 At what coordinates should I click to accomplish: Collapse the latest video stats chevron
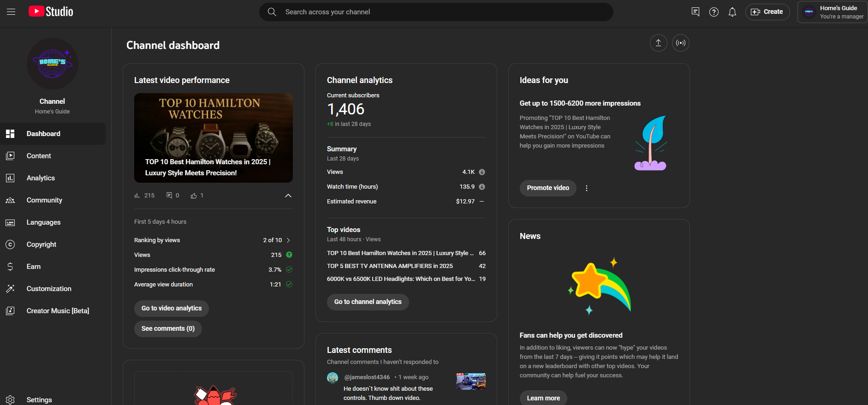coord(288,196)
